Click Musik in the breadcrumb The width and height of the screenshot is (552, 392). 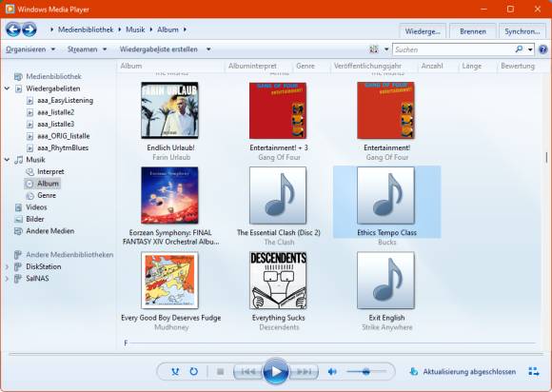135,29
